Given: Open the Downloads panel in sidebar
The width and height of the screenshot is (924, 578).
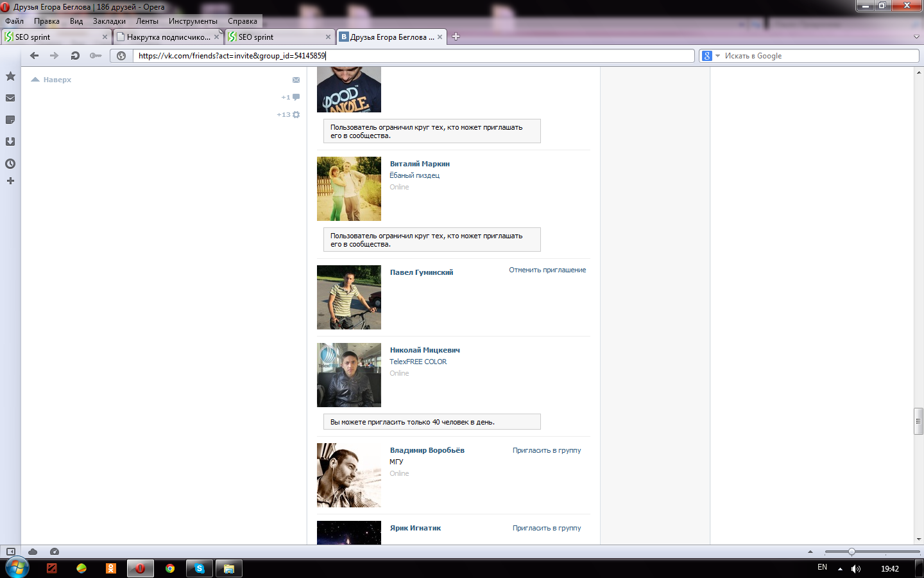Looking at the screenshot, I should tap(10, 141).
